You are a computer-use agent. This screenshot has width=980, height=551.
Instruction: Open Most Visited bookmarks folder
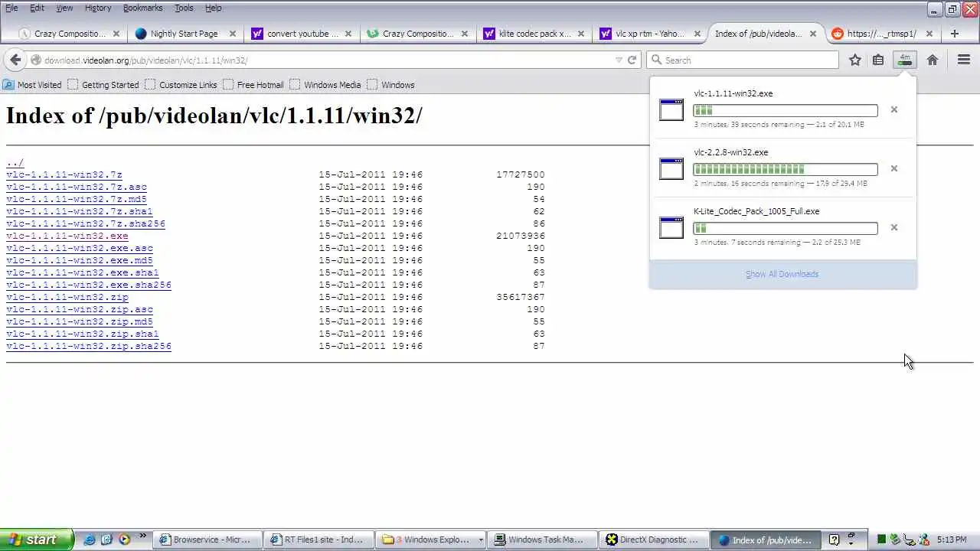32,85
